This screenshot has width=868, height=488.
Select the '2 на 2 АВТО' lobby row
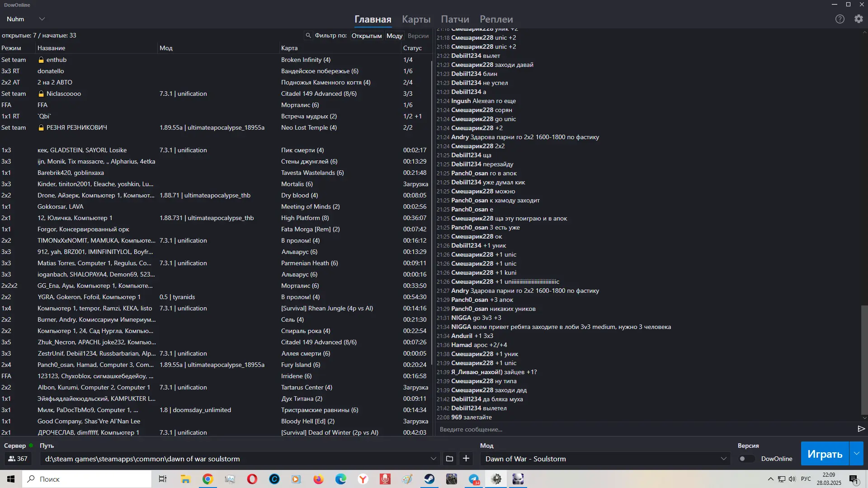[215, 82]
